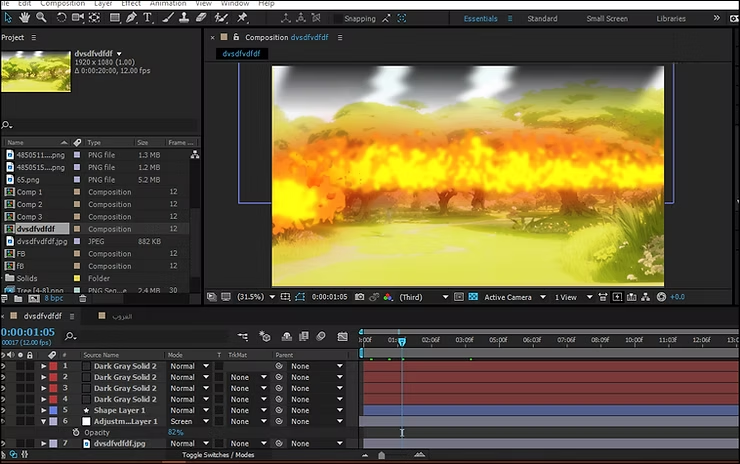Image resolution: width=740 pixels, height=464 pixels.
Task: Click the Small Screen workspace
Action: (607, 18)
